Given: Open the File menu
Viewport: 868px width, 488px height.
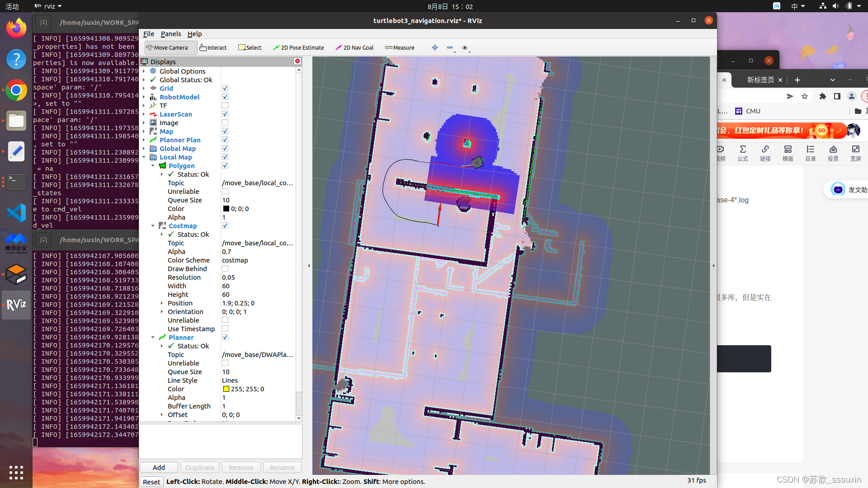Looking at the screenshot, I should [x=149, y=34].
